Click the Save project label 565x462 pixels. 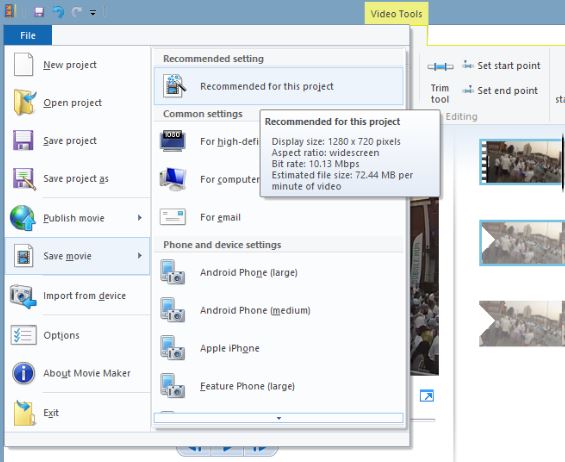[70, 141]
